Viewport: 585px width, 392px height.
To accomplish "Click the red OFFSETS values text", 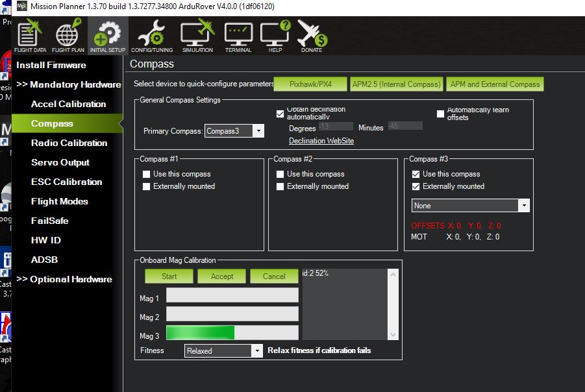I will click(456, 226).
